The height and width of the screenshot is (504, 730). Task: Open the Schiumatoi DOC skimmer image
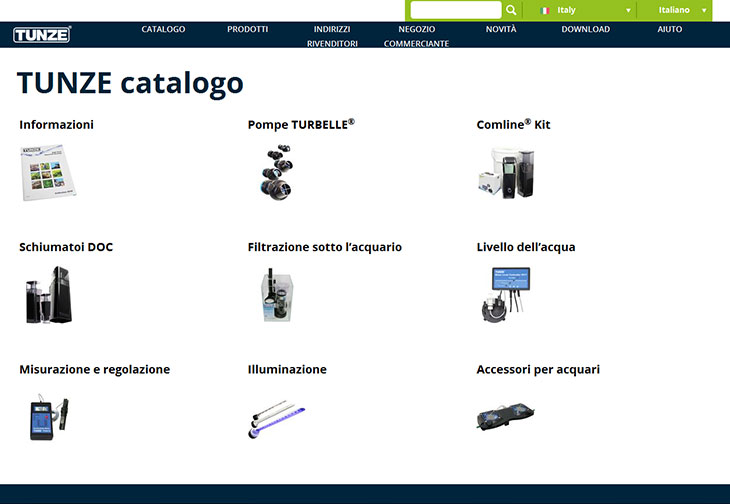click(x=48, y=295)
